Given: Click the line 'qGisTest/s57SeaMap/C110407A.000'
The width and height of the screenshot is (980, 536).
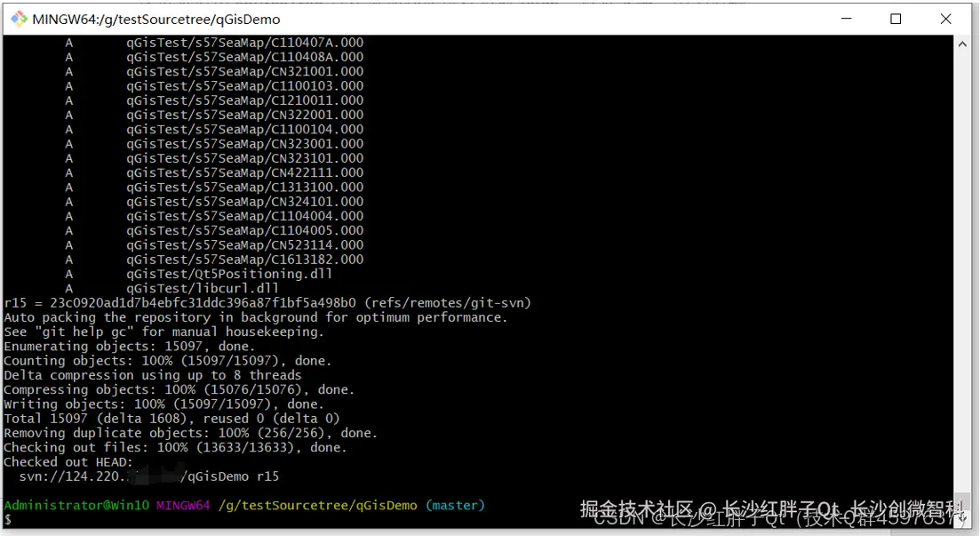Looking at the screenshot, I should click(x=245, y=43).
